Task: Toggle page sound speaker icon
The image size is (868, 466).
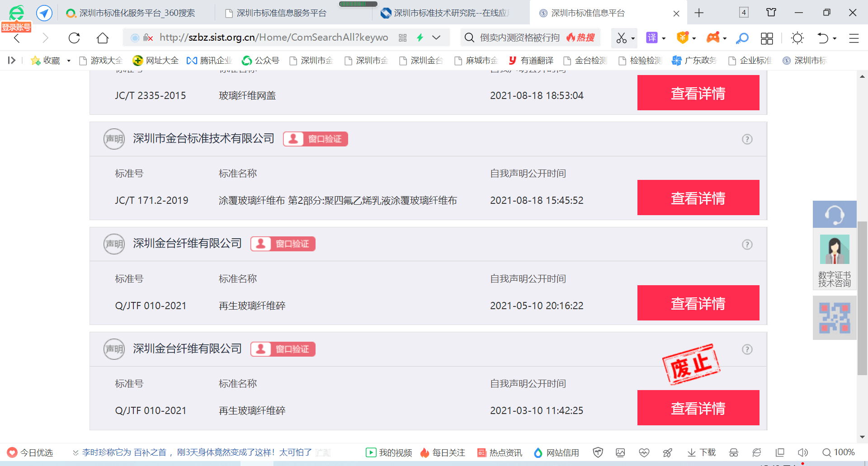Action: 803,452
